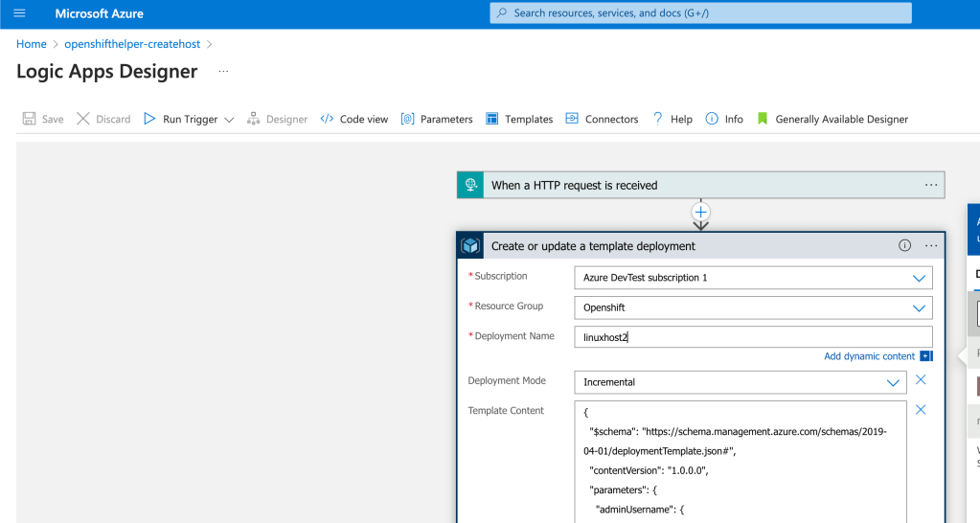Click the "contentVersion": "1.0.0.0" line
980x523 pixels.
tap(649, 470)
